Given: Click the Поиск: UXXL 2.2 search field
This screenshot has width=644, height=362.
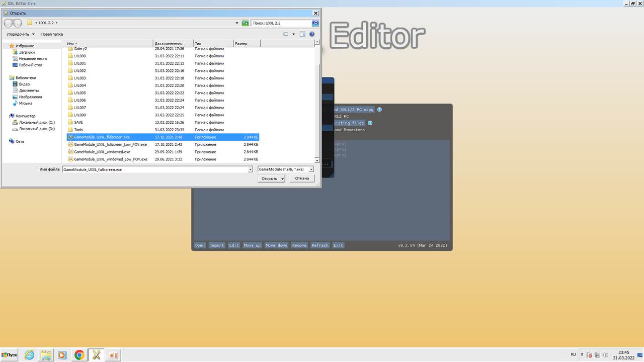Looking at the screenshot, I should [281, 23].
